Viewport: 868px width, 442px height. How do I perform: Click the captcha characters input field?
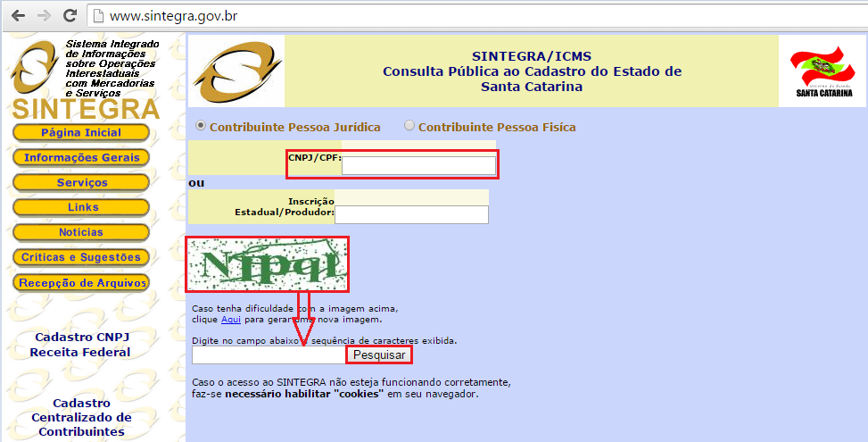pyautogui.click(x=269, y=355)
